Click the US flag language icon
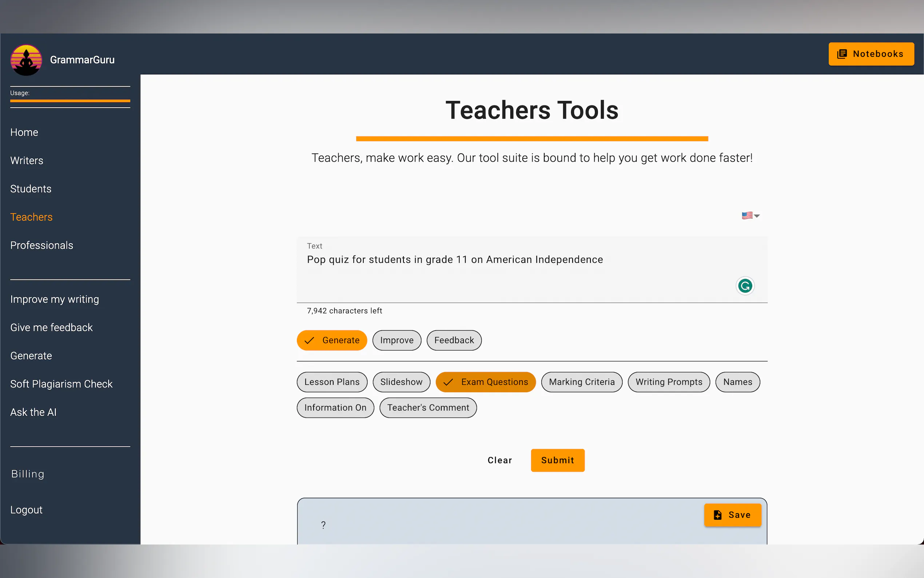 coord(747,215)
